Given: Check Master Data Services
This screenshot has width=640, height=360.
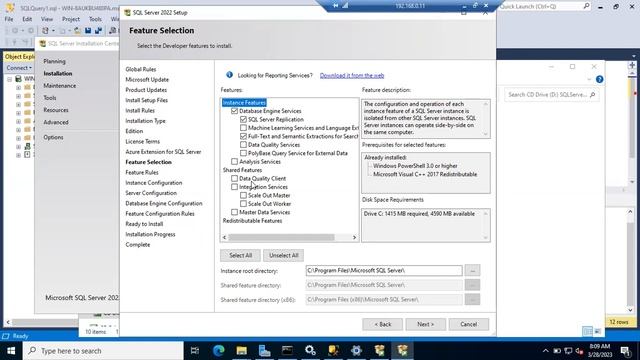Looking at the screenshot, I should coord(234,212).
